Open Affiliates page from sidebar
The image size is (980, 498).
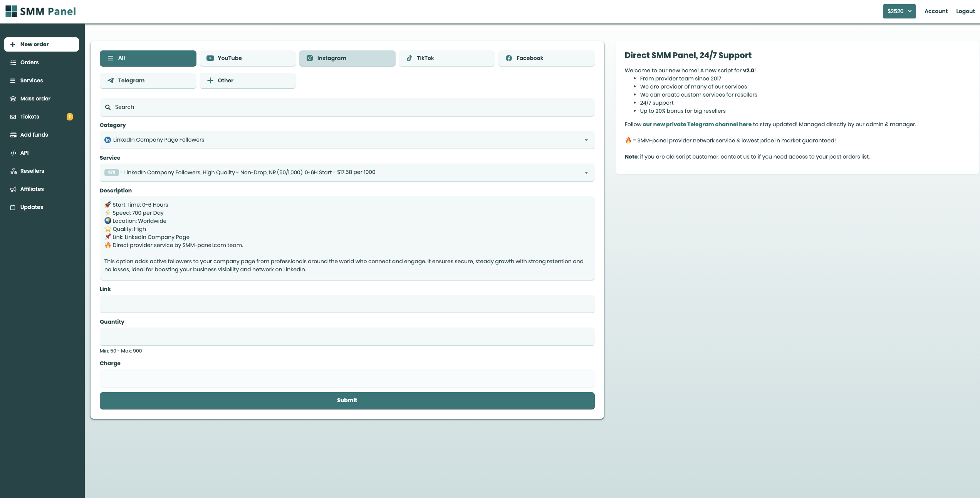click(42, 189)
